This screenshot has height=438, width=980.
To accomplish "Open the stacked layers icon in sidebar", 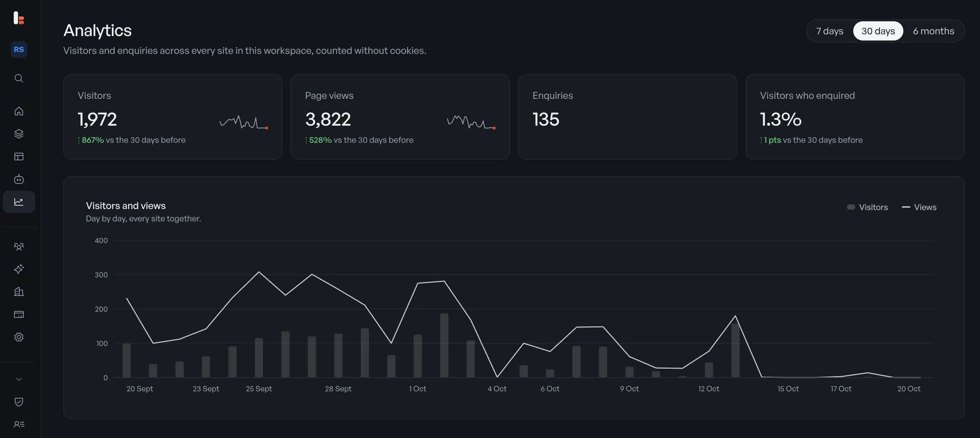I will pyautogui.click(x=19, y=134).
